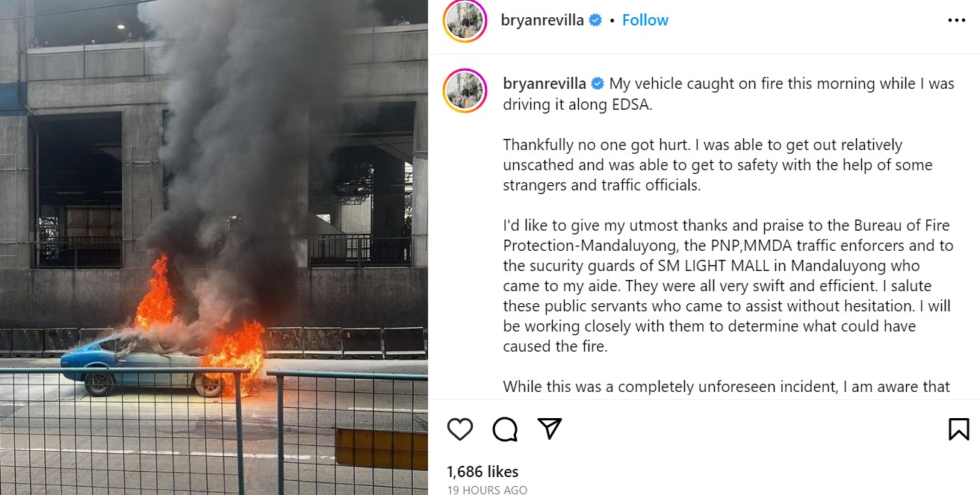Follow the bryanrevilla account
This screenshot has width=980, height=495.
(x=645, y=20)
